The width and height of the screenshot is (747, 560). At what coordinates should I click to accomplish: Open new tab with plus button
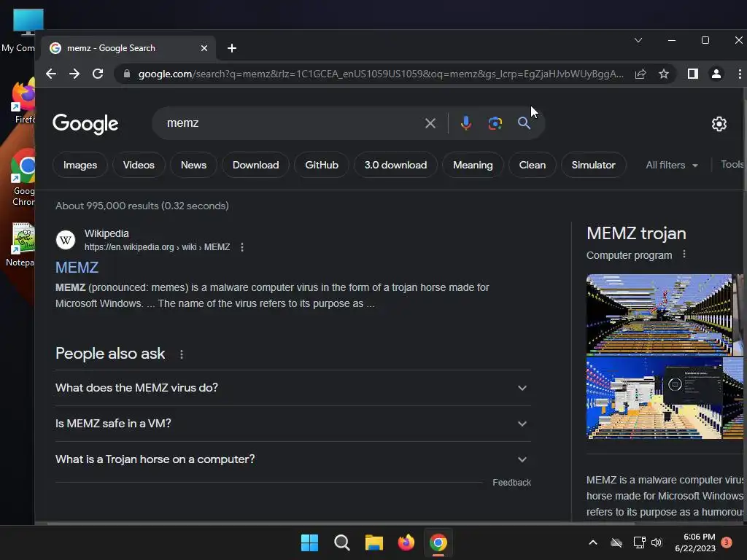(232, 48)
